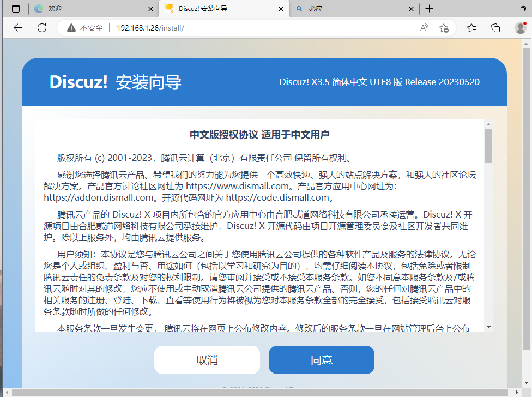Click the back navigation arrow

tap(18, 27)
